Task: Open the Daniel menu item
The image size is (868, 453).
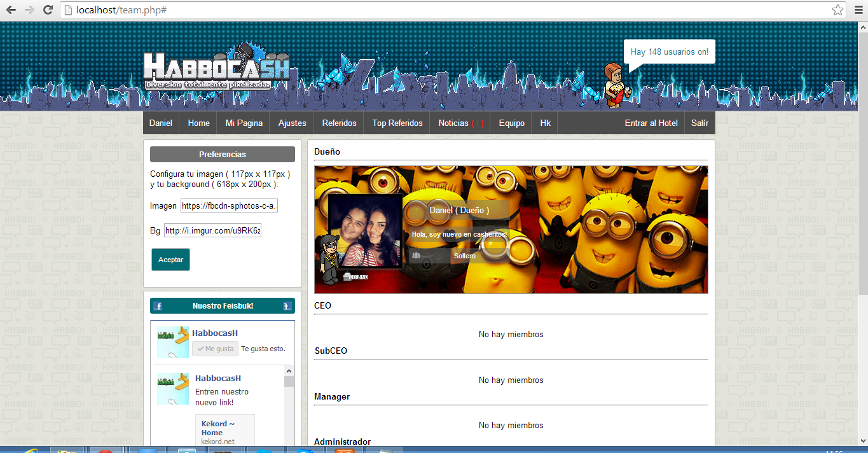Action: (161, 123)
